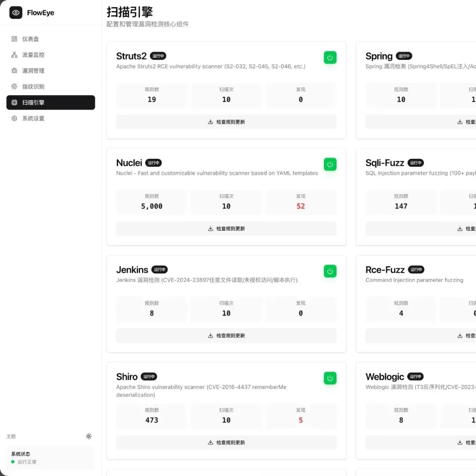Check rule updates for Struts2
The image size is (476, 476).
[x=226, y=122]
